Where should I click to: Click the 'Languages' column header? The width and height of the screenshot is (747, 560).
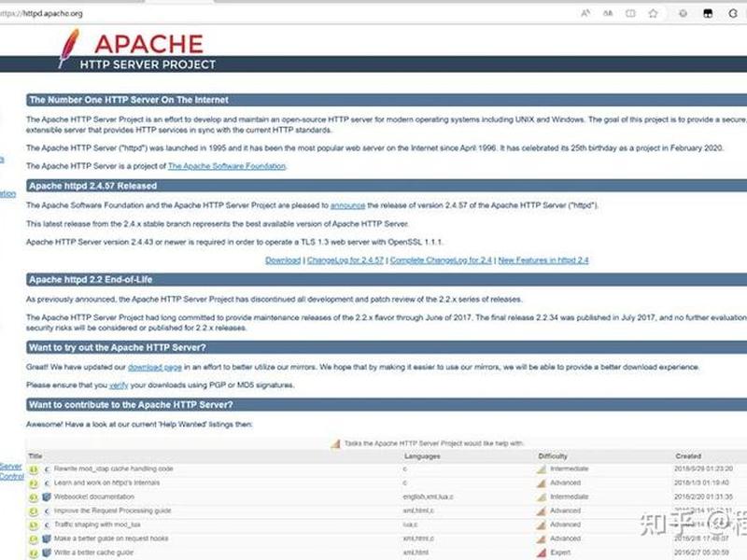point(422,456)
